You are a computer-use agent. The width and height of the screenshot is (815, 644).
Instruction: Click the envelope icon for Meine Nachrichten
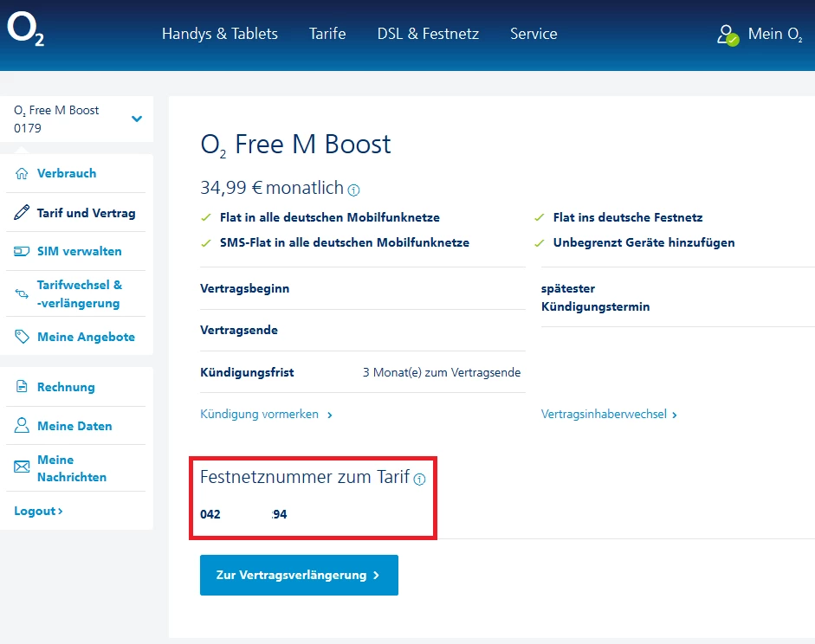coord(22,467)
